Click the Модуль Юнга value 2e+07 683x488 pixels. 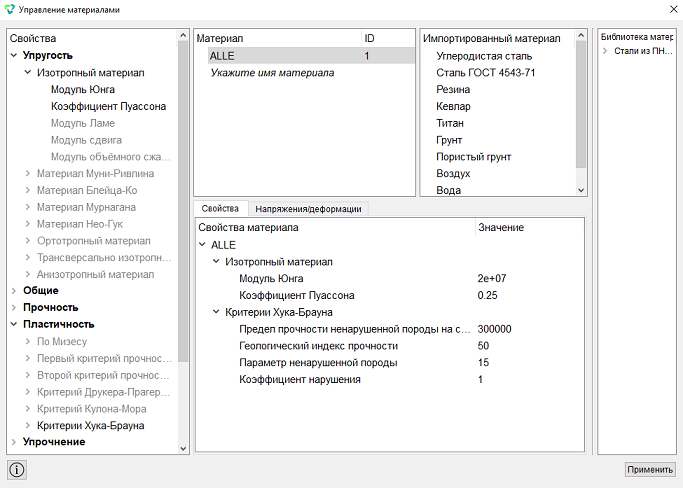click(x=492, y=278)
